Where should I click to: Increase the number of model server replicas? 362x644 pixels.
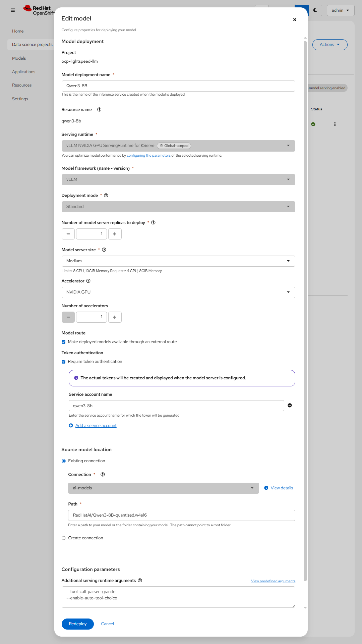tap(115, 234)
